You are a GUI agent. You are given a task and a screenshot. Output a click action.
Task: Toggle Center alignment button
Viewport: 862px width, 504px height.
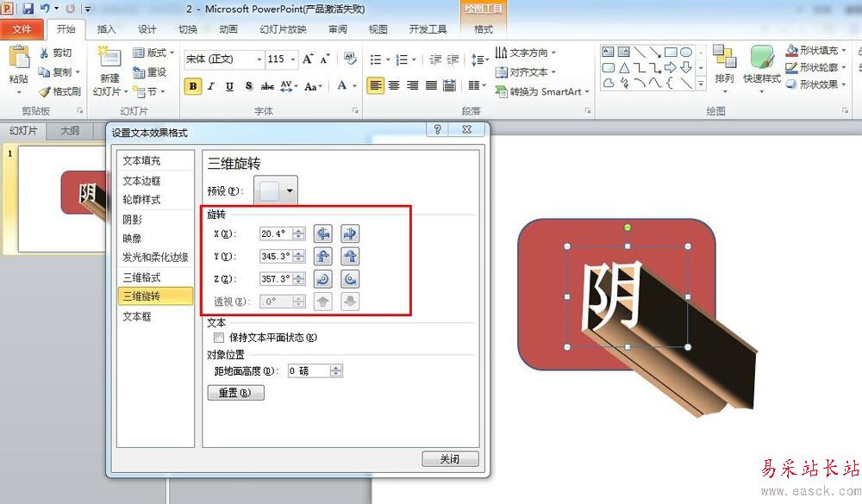pos(394,85)
